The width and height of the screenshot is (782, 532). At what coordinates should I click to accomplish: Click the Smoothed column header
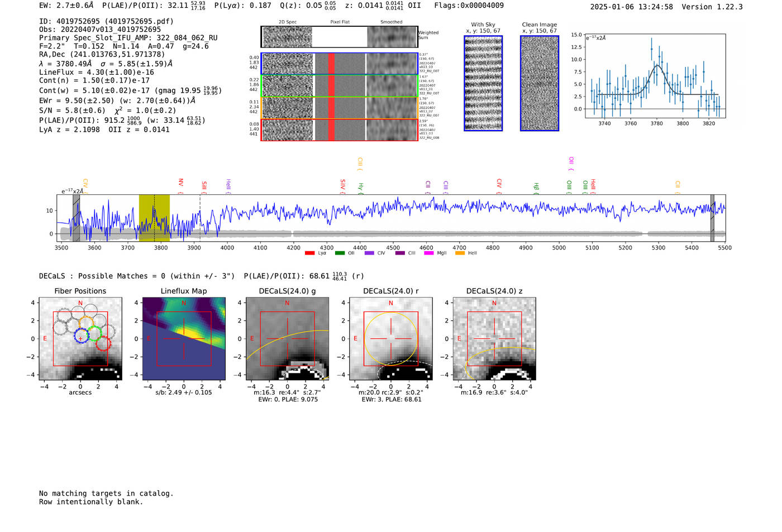click(x=392, y=22)
